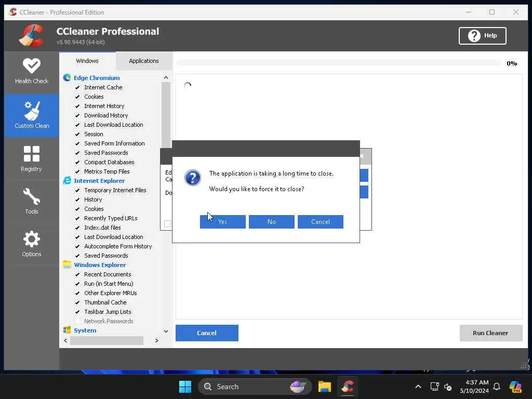532x399 pixels.
Task: Open the notifications bell
Action: click(x=497, y=387)
